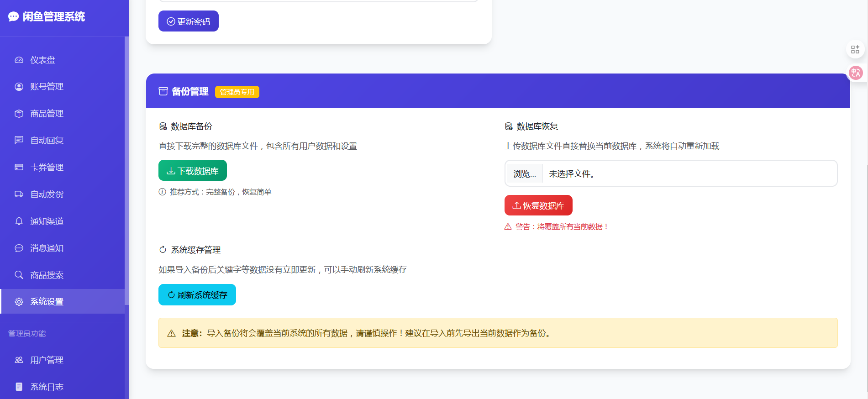Click the auto-reply chat icon
The image size is (868, 399).
pyautogui.click(x=19, y=140)
